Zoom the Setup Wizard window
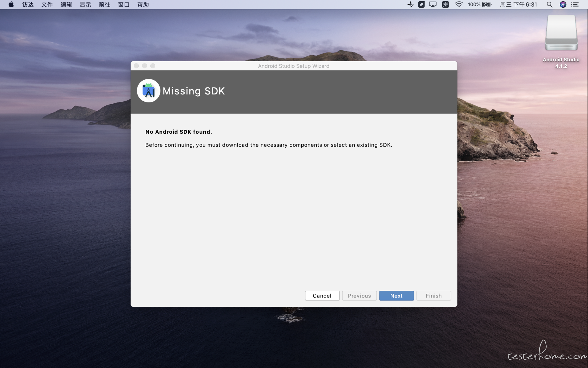 (153, 66)
